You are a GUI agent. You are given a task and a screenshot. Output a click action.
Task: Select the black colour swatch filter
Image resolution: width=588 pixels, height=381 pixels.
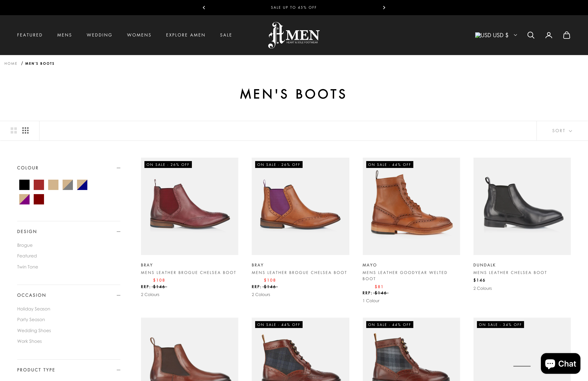click(x=24, y=185)
